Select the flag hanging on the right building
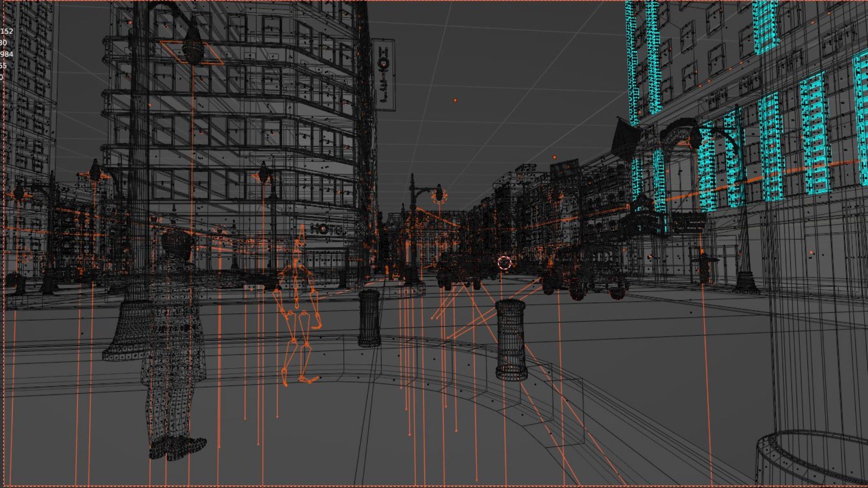 pyautogui.click(x=625, y=138)
